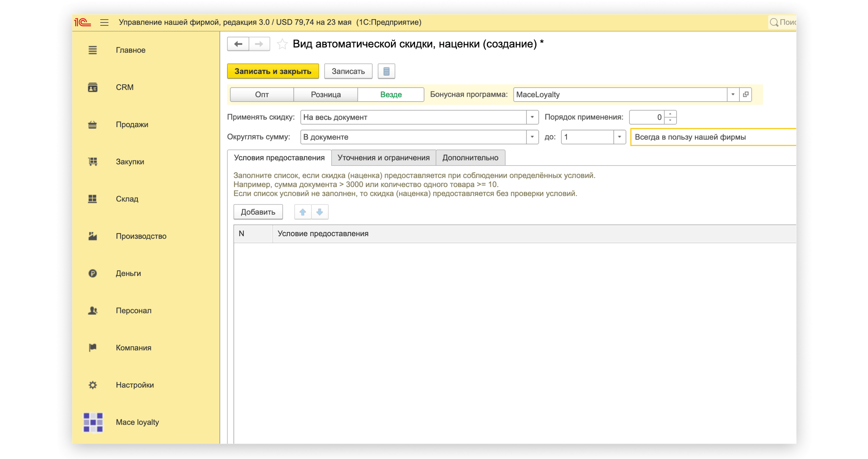Click the 'Всегда в пользу нашей фирмы' field
The image size is (868, 459).
tap(713, 137)
